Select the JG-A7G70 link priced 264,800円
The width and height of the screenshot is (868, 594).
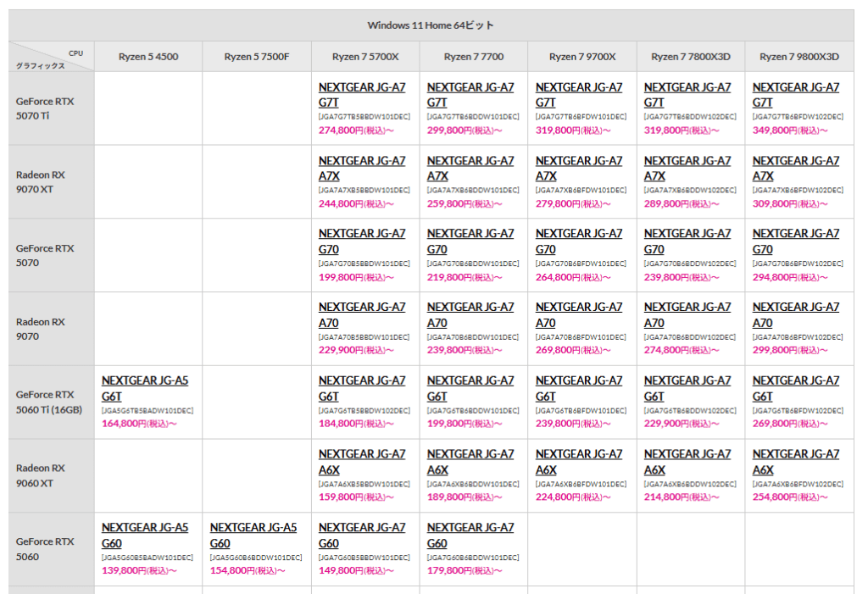(x=578, y=241)
